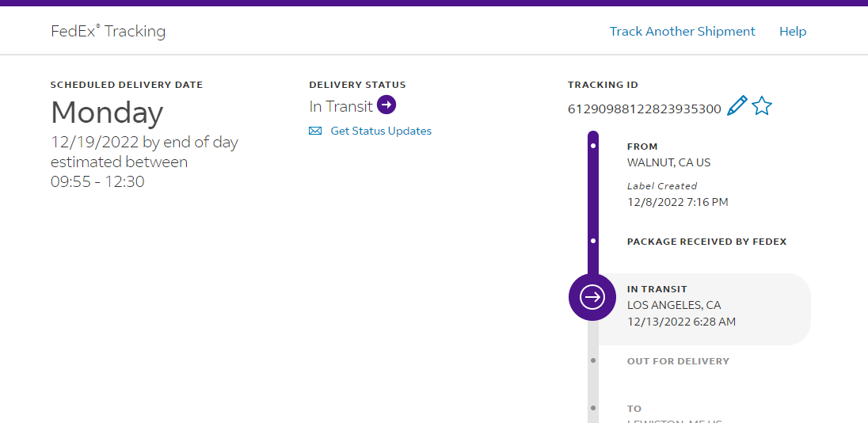868x423 pixels.
Task: Open the Help link
Action: (792, 32)
